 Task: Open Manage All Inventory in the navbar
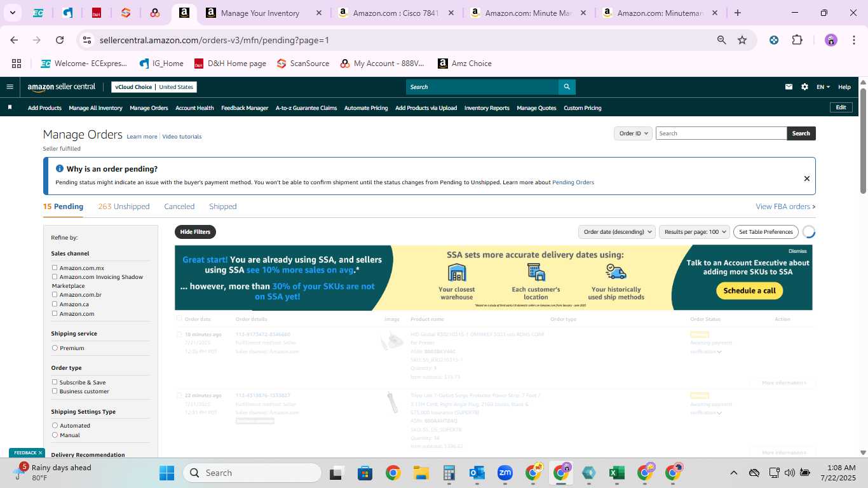pyautogui.click(x=95, y=108)
